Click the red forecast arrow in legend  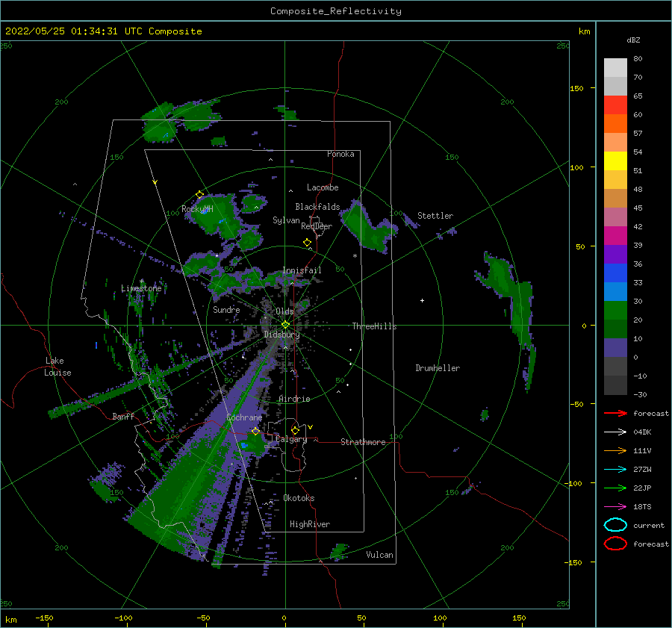[615, 413]
